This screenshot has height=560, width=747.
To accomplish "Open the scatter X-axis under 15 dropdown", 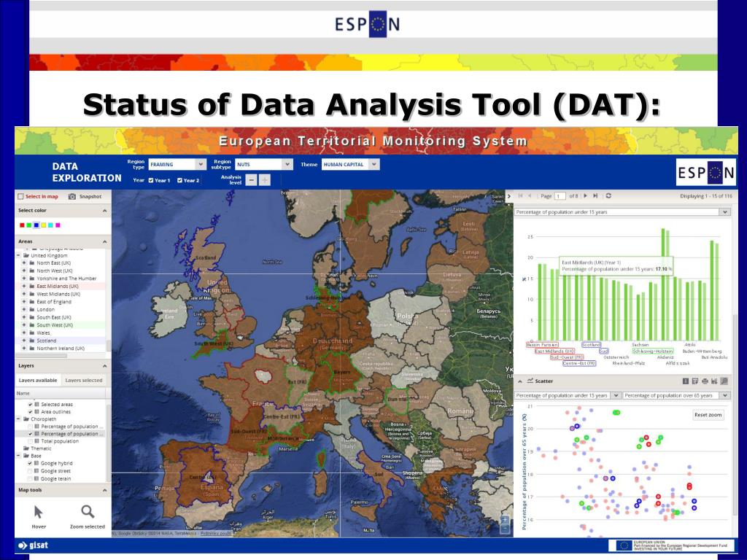I will pyautogui.click(x=567, y=395).
